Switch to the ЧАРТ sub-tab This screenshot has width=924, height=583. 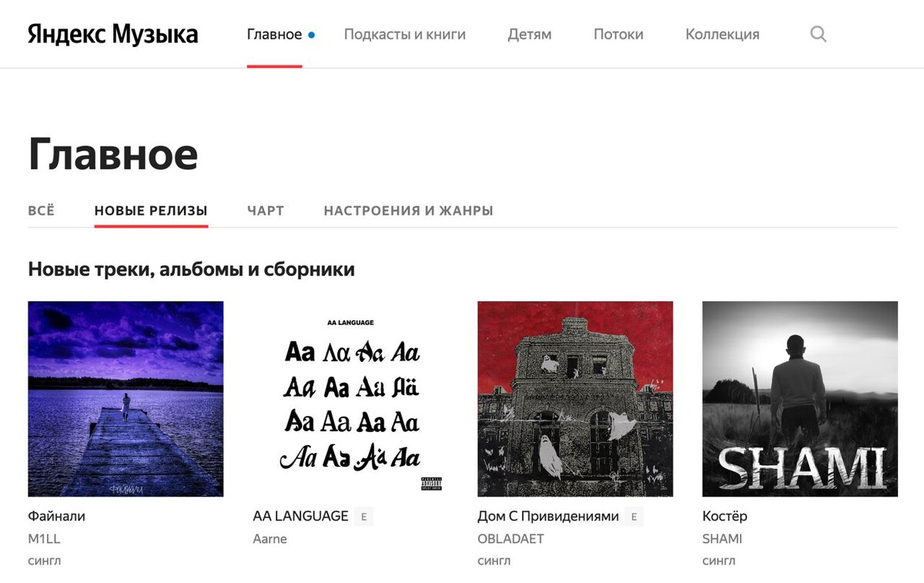[x=266, y=210]
